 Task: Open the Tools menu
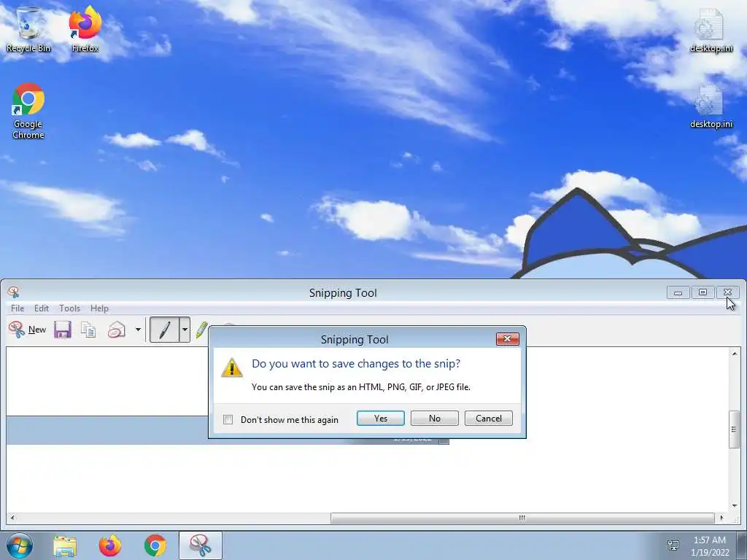(69, 308)
